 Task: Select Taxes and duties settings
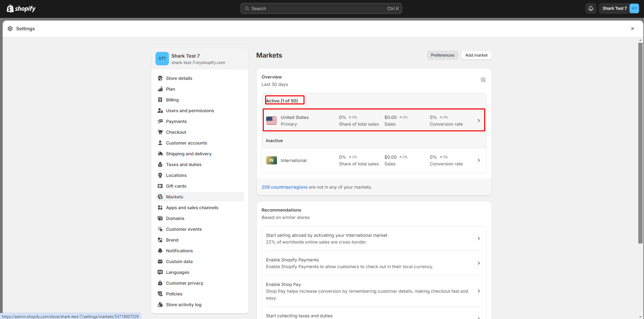[183, 165]
